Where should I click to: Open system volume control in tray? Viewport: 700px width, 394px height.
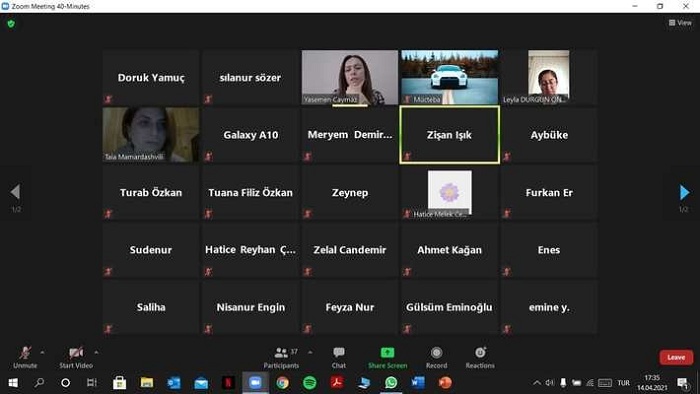tap(550, 383)
